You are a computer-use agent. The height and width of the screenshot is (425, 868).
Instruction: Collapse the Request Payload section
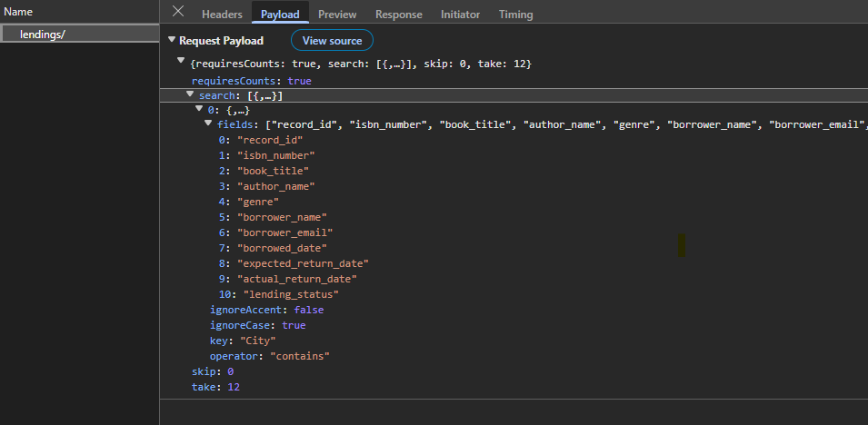point(172,40)
